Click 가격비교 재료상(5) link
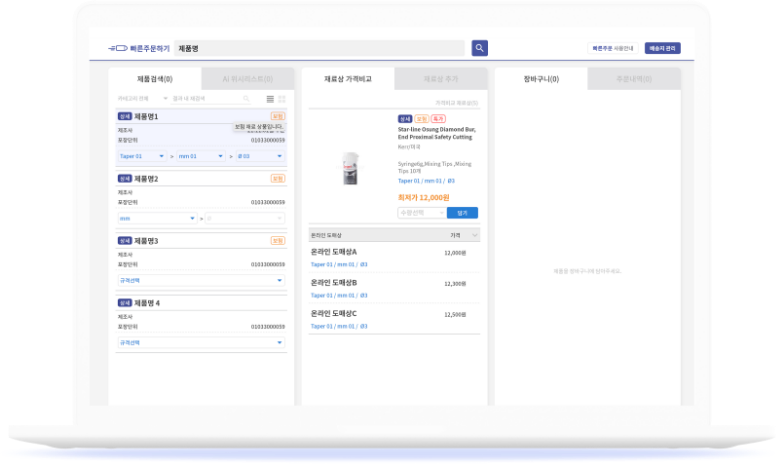 [456, 103]
